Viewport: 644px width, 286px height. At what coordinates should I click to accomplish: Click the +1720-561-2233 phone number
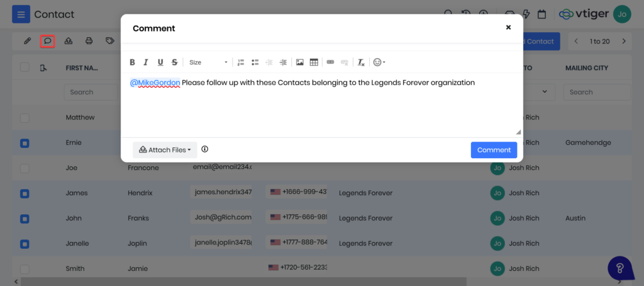297,267
